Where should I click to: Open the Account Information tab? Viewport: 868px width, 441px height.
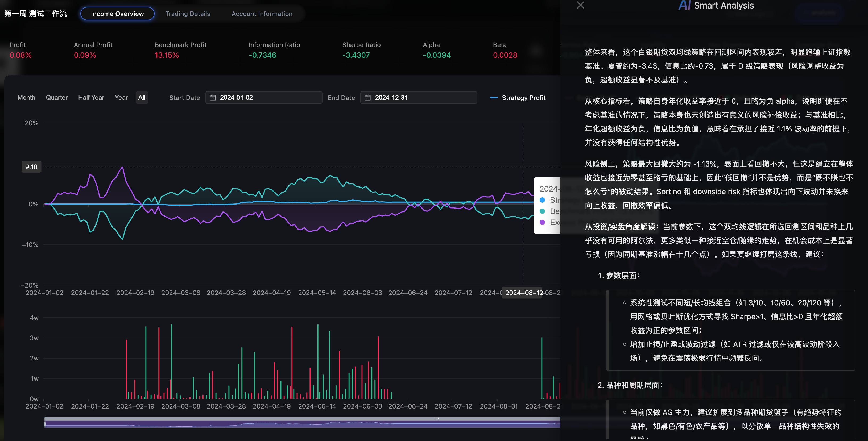coord(262,14)
